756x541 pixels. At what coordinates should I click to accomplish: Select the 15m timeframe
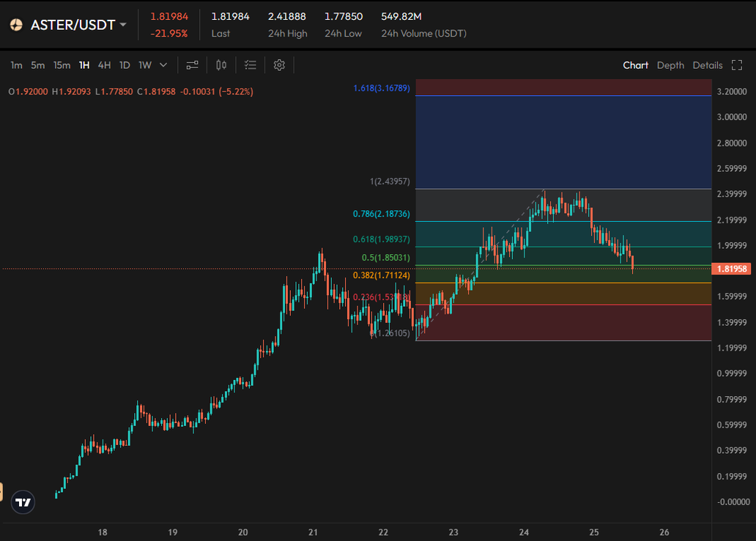62,65
